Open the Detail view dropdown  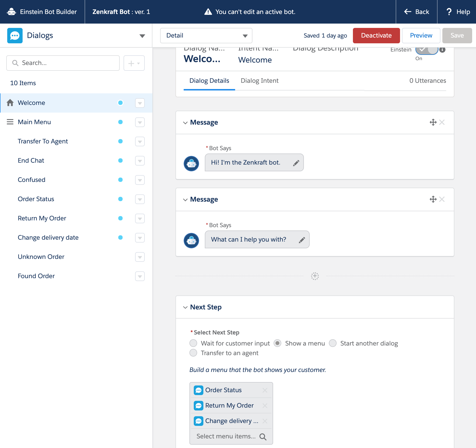(x=206, y=36)
